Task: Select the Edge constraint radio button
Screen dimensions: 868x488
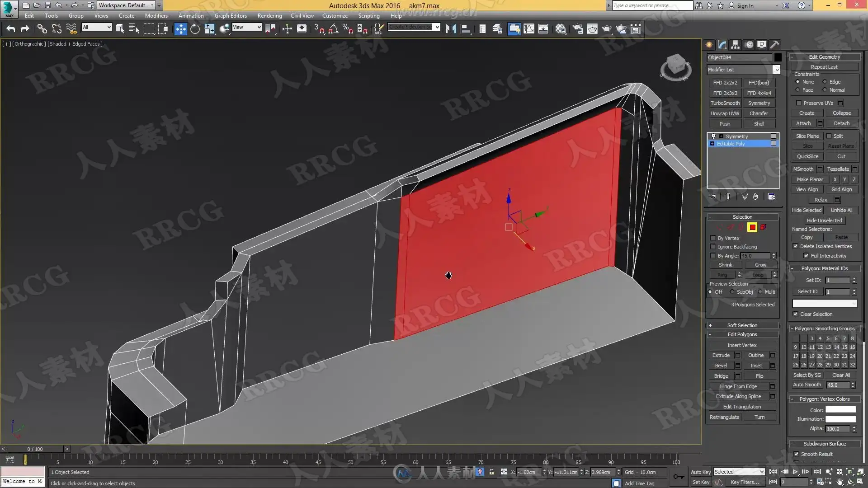Action: click(825, 82)
